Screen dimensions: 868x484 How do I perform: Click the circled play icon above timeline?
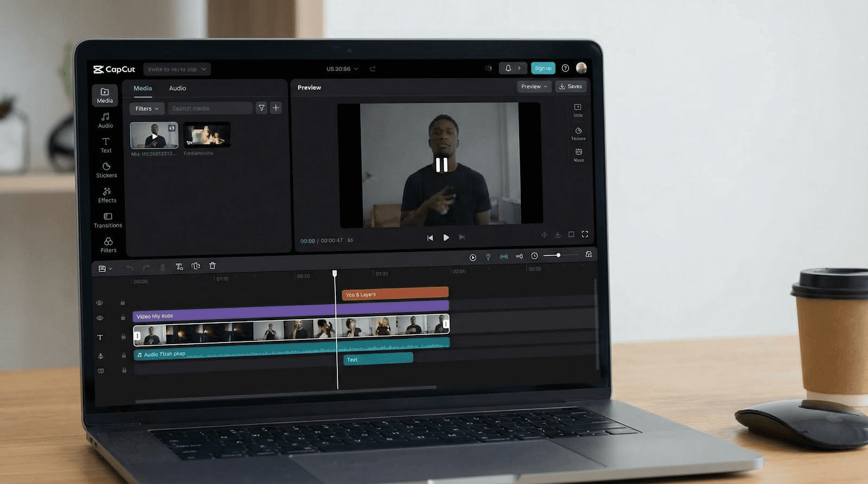(473, 257)
